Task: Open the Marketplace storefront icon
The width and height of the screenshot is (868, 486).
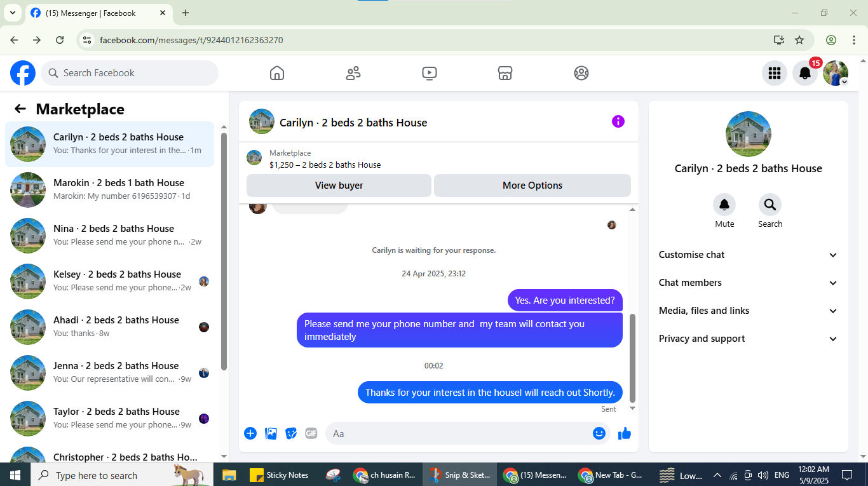Action: 505,73
